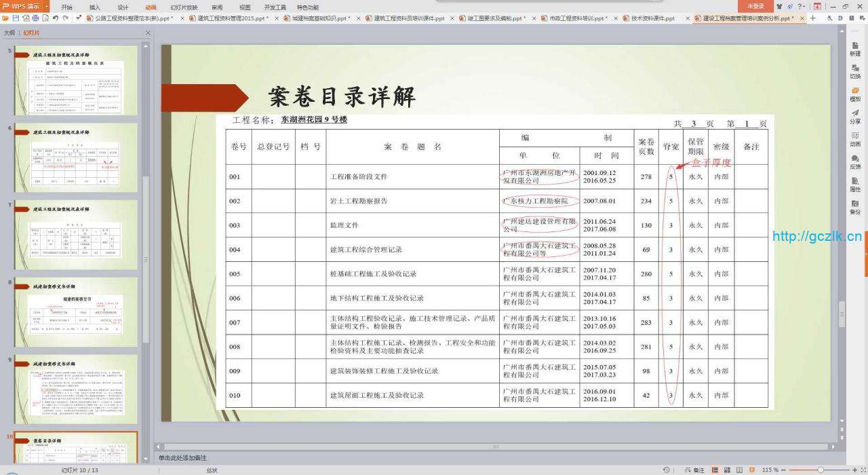Open the 模板 (Template) sidebar panel
The width and height of the screenshot is (868, 475).
tap(855, 94)
